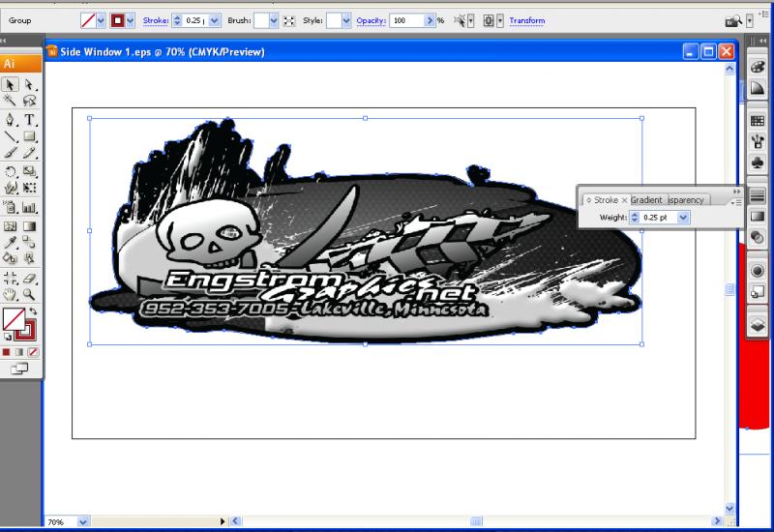The width and height of the screenshot is (774, 532).
Task: Open Go to Bridge icon in control bar
Action: point(733,20)
